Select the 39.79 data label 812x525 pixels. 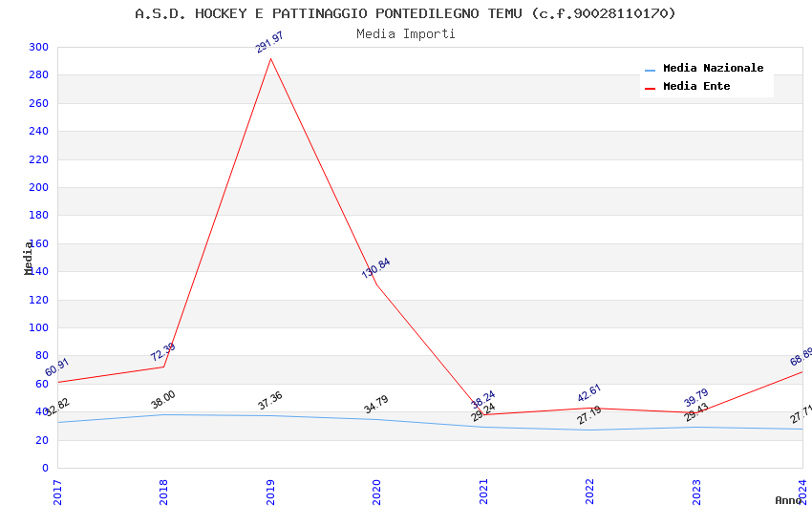pos(696,398)
